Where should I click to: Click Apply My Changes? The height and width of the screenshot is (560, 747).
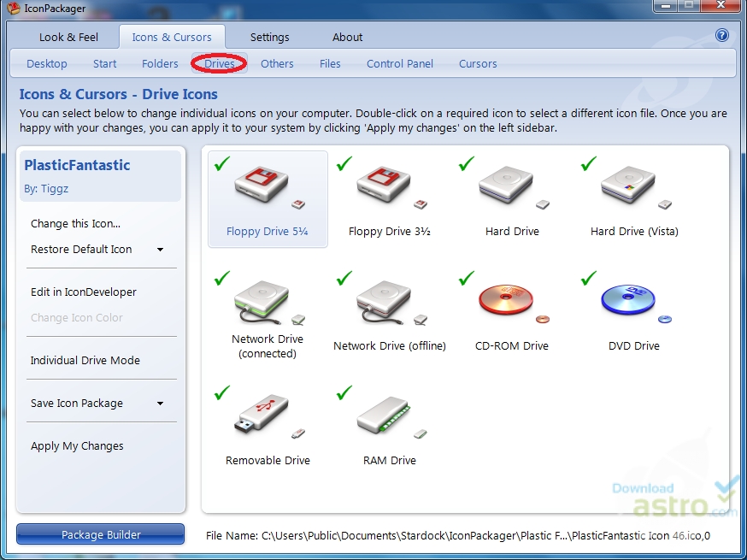pyautogui.click(x=76, y=445)
